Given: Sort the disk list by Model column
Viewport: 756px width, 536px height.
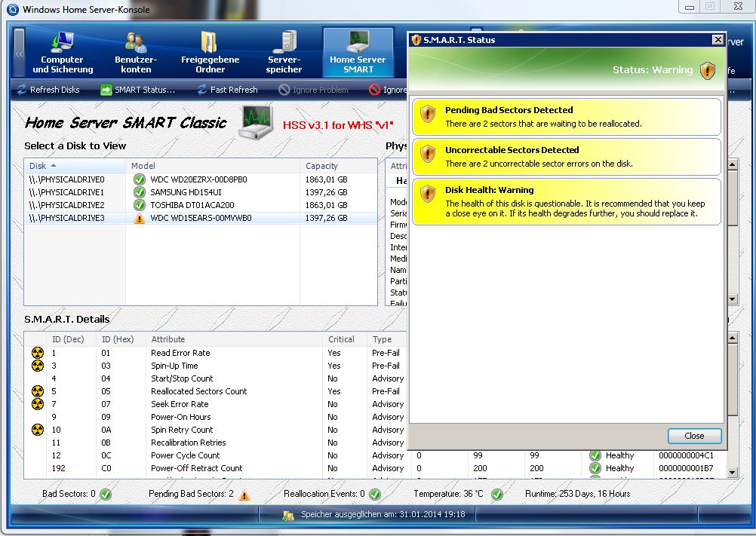Looking at the screenshot, I should pyautogui.click(x=213, y=166).
